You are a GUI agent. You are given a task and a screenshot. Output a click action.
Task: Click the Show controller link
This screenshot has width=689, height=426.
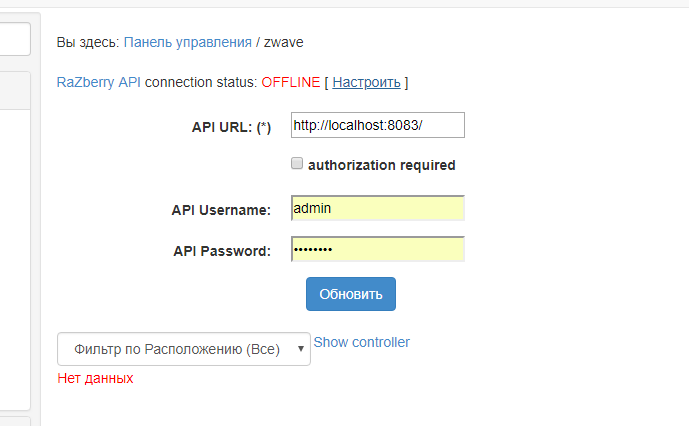[x=361, y=342]
